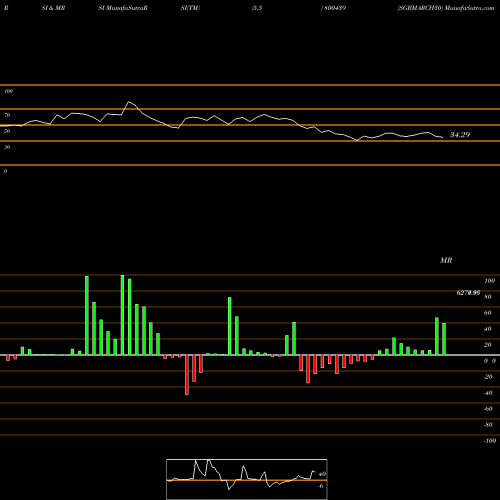Click the RSI axis label 70

coord(7,115)
